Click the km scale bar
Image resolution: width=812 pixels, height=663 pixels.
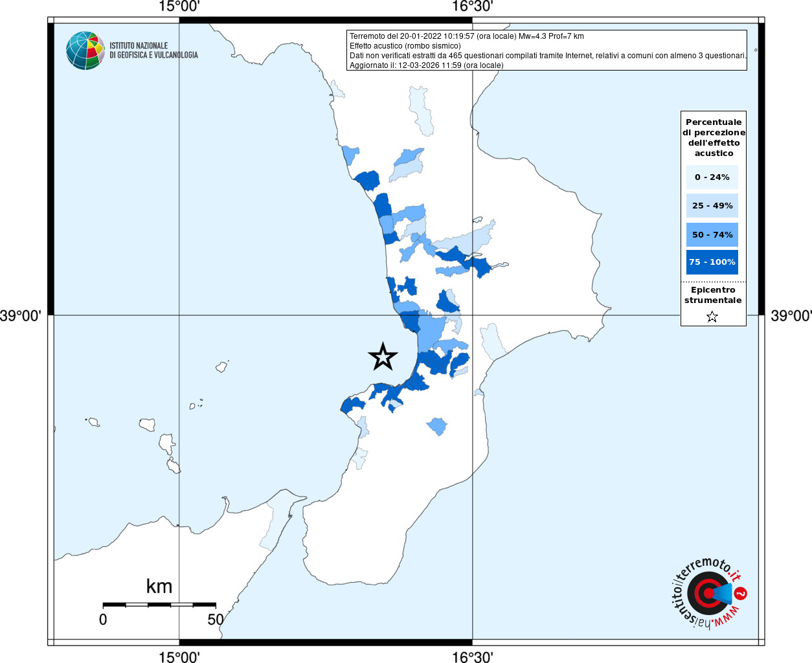pos(159,605)
